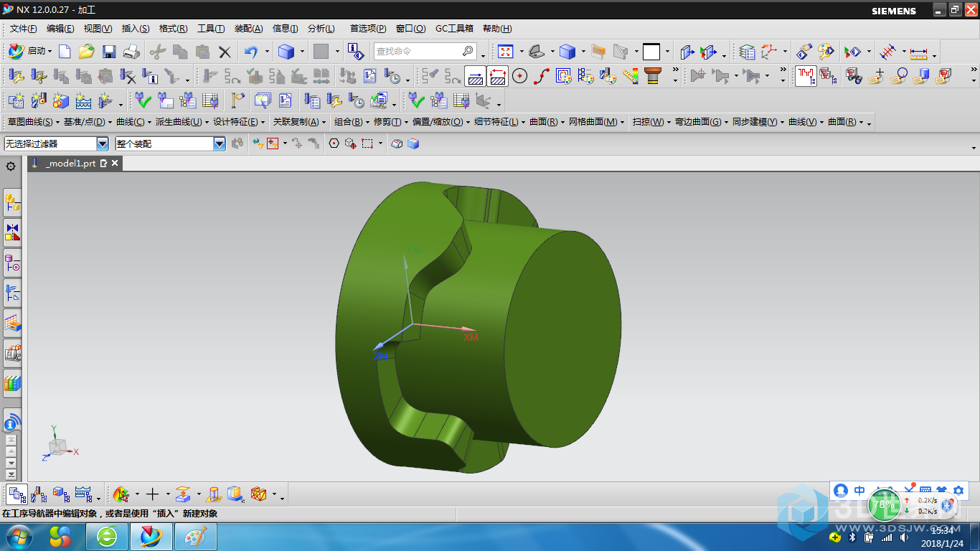This screenshot has height=551, width=980.
Task: Toggle the blue shaded cube icon in selection bar
Action: 413,143
